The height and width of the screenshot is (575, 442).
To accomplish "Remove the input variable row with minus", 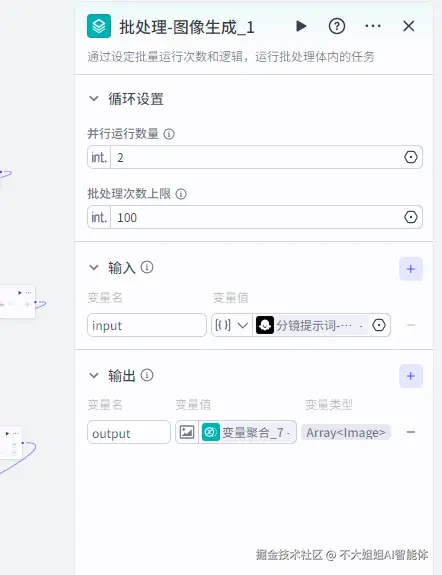I will click(x=411, y=325).
